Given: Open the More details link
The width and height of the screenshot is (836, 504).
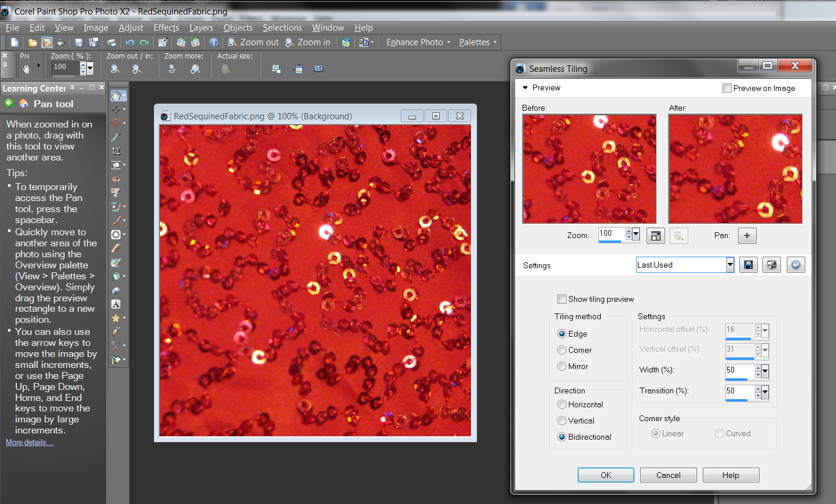Looking at the screenshot, I should pos(29,443).
